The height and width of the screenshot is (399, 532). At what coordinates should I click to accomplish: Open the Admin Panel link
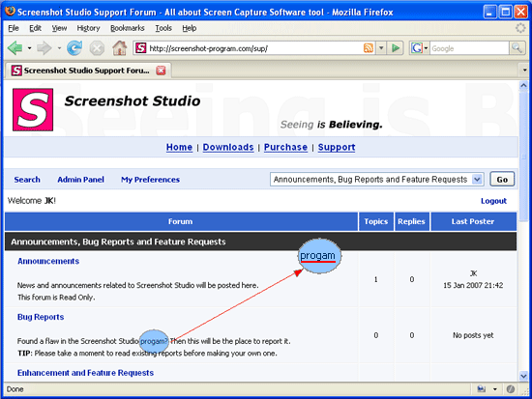(x=80, y=180)
